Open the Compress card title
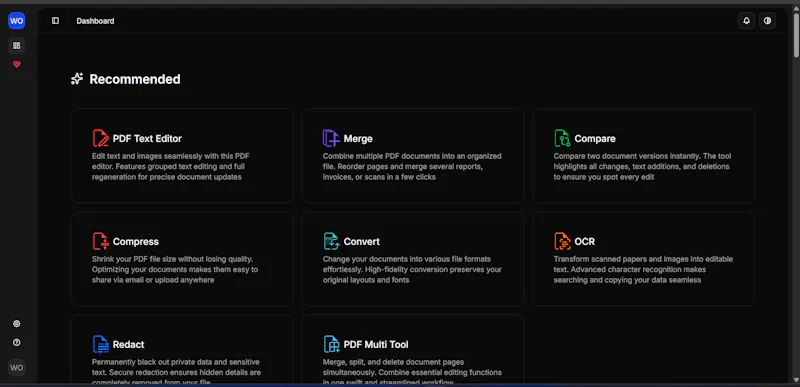 136,242
